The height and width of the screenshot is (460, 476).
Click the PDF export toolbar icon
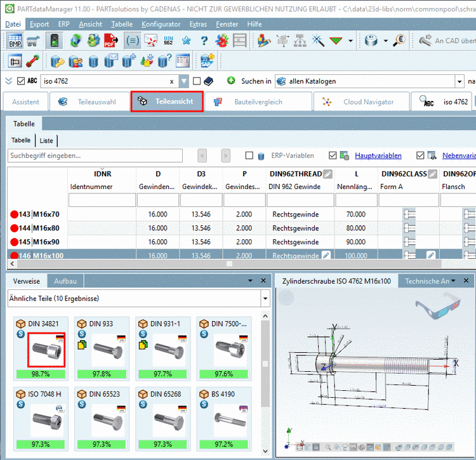[110, 41]
